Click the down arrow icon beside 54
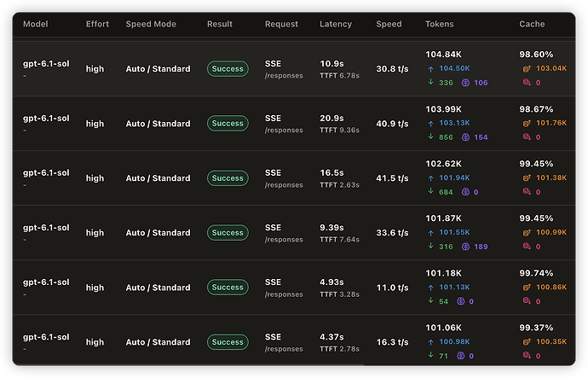Image resolution: width=588 pixels, height=378 pixels. pyautogui.click(x=430, y=300)
